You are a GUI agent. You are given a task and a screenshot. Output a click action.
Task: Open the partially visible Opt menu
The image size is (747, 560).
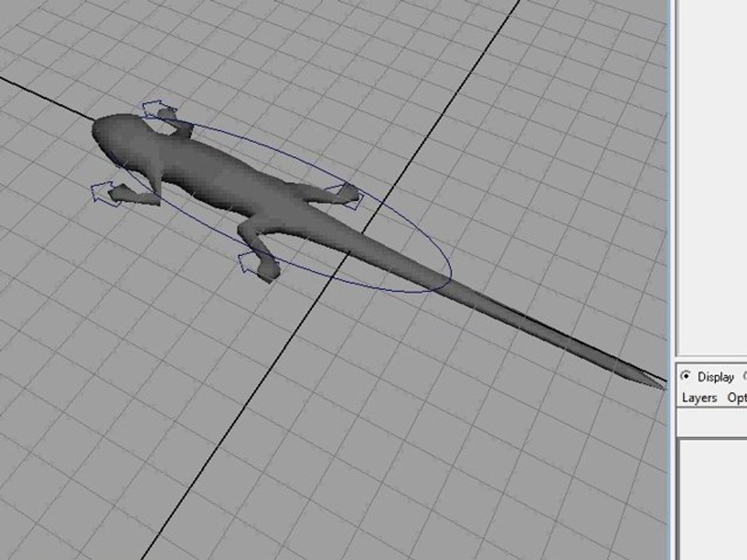(737, 397)
